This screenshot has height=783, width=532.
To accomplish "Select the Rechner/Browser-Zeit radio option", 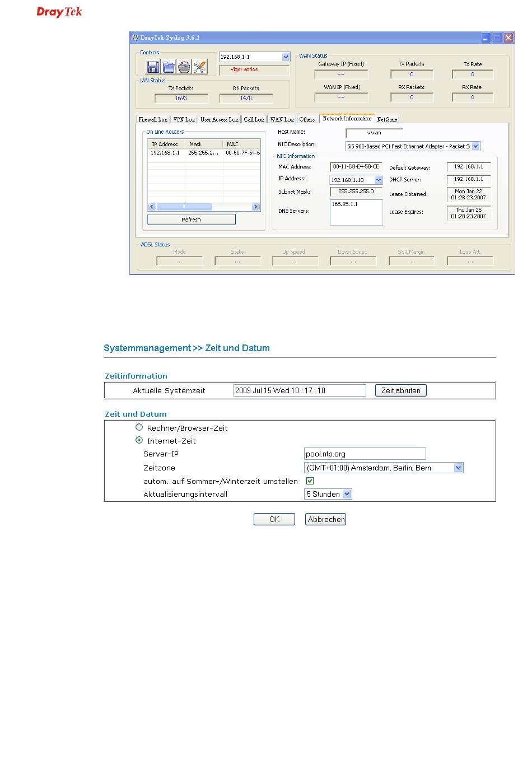I will tap(139, 427).
